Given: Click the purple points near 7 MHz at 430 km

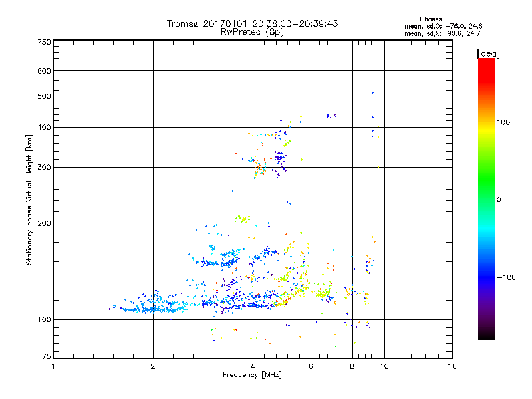Looking at the screenshot, I should (331, 116).
